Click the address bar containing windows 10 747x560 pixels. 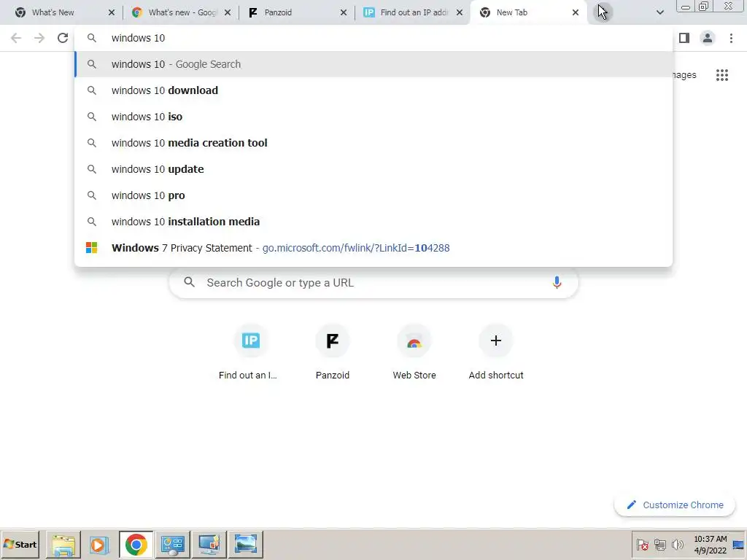pos(373,38)
